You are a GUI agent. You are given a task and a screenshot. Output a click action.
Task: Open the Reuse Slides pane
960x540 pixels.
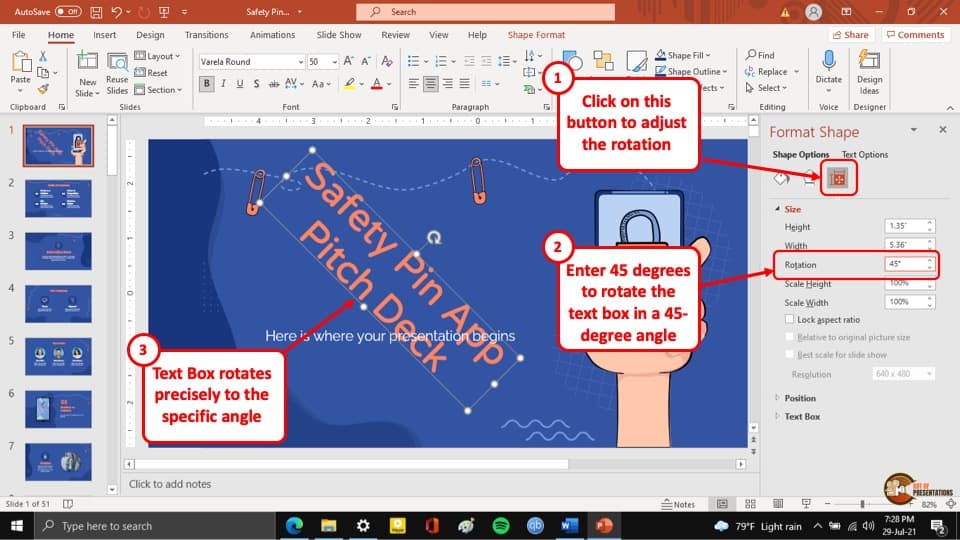click(117, 74)
